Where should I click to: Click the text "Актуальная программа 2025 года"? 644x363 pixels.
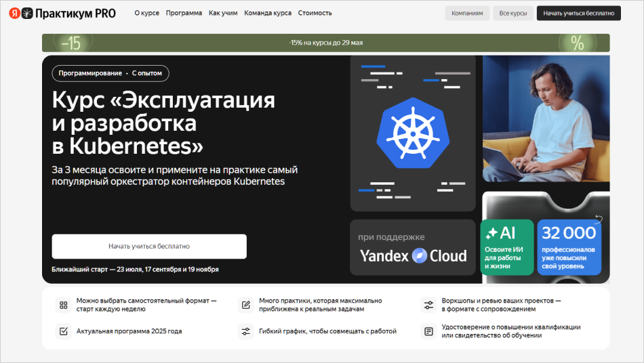(129, 331)
